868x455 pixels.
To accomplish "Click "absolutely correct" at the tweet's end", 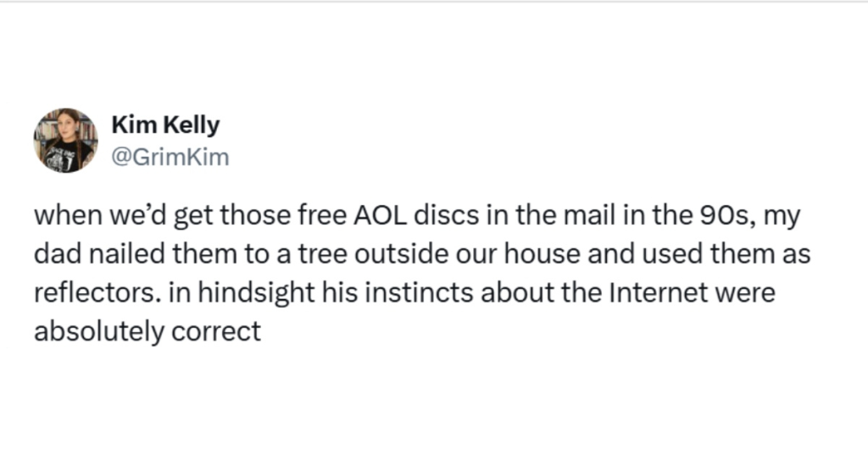I will point(147,330).
